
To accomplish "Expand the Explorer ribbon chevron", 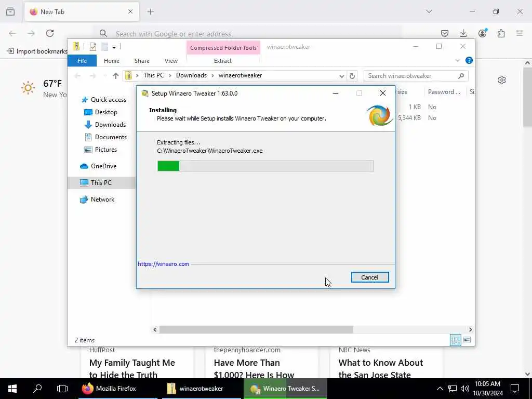I will (x=457, y=60).
